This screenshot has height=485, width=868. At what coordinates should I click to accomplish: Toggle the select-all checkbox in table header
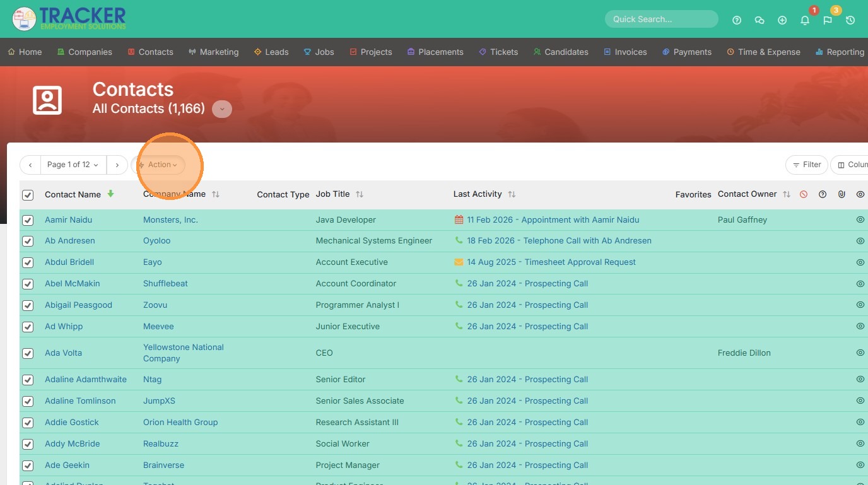[28, 195]
